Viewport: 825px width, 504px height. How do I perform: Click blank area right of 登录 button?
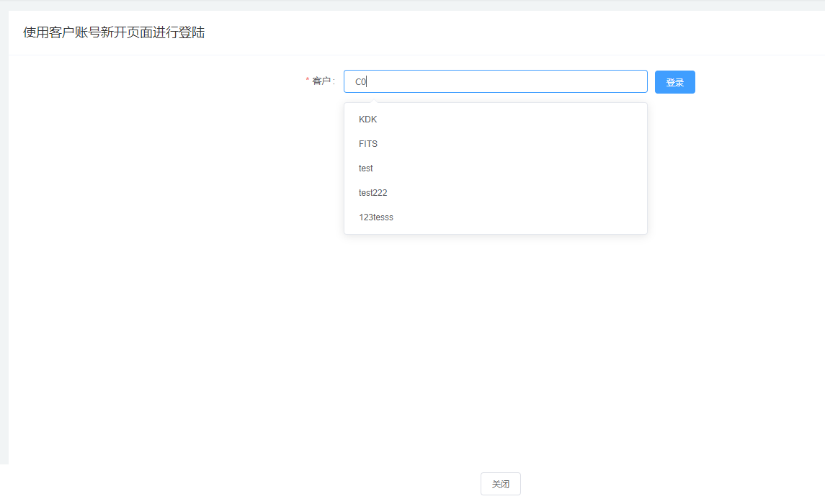(757, 81)
